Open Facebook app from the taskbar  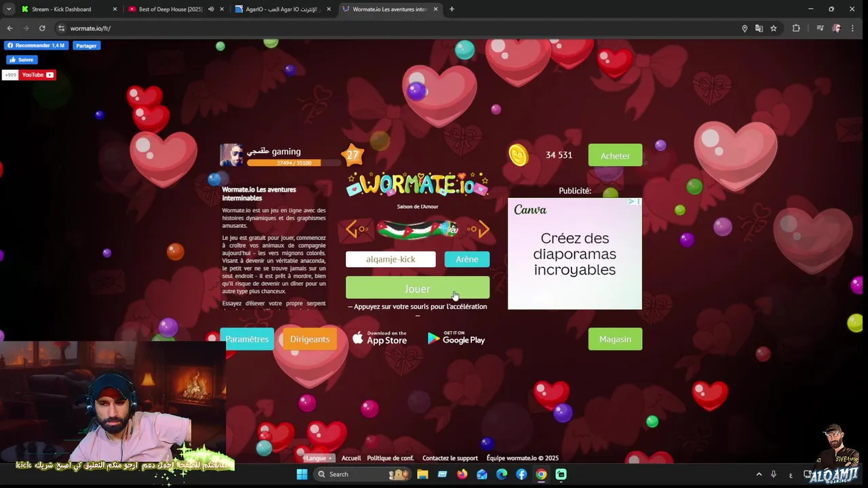pyautogui.click(x=521, y=474)
